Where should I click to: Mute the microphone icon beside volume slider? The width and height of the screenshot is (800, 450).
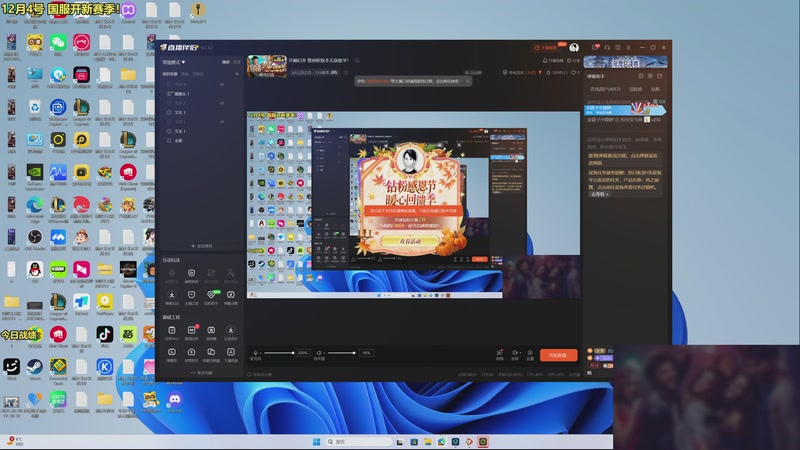tap(256, 353)
